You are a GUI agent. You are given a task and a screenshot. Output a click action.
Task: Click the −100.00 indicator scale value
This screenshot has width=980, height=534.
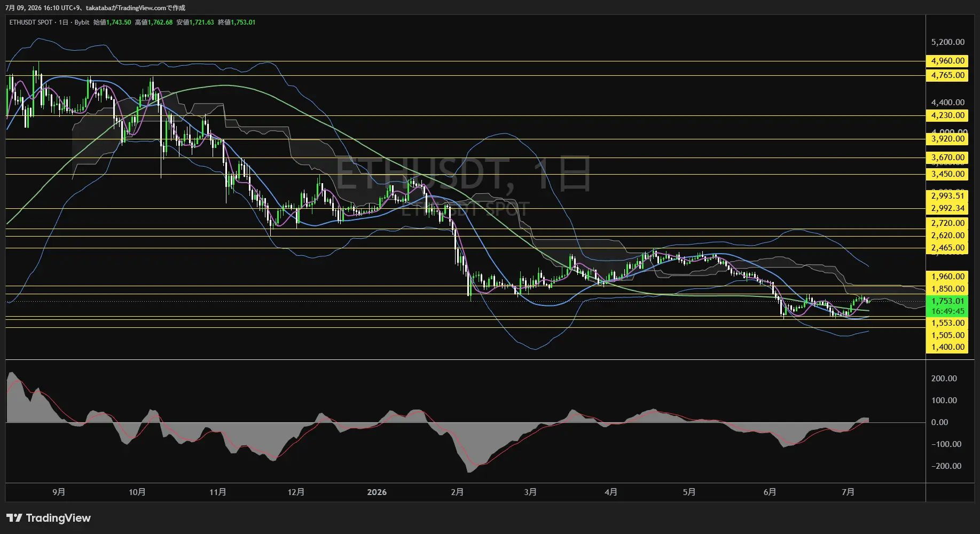pos(946,444)
